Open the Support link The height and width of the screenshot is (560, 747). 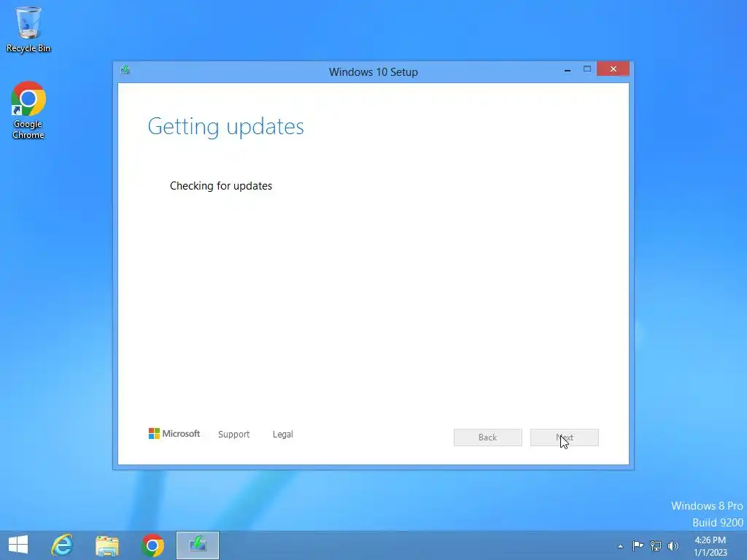pyautogui.click(x=234, y=435)
